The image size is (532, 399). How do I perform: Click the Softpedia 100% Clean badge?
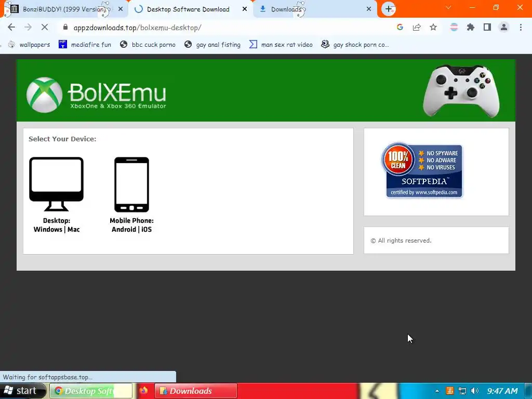(423, 170)
